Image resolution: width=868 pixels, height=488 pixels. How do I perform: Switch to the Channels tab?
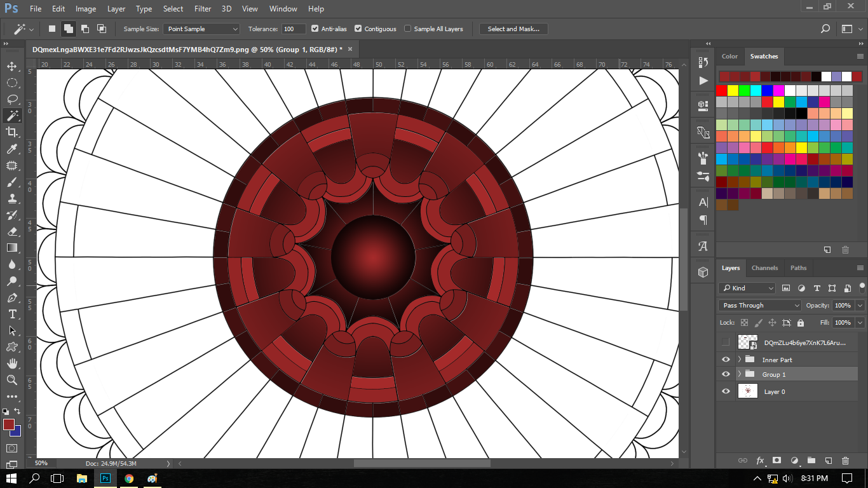click(x=764, y=268)
